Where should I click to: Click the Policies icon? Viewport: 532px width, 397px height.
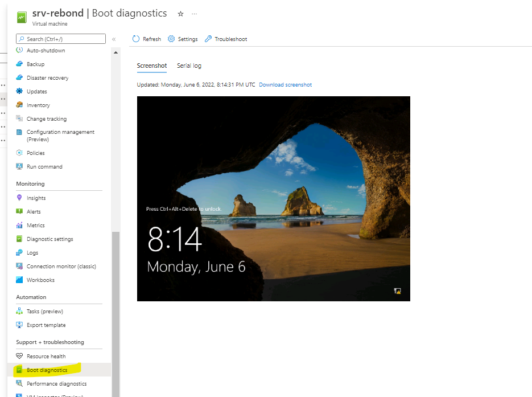pos(19,153)
